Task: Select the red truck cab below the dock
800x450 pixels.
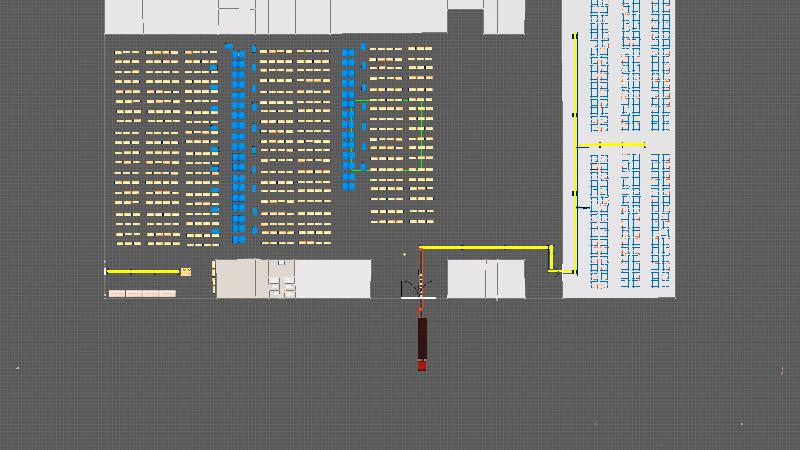Action: pyautogui.click(x=422, y=365)
